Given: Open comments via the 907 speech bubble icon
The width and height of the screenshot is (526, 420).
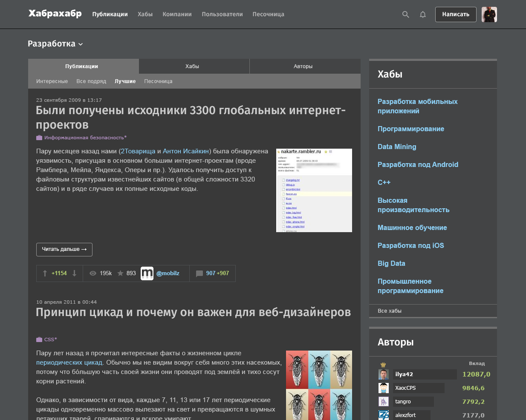Looking at the screenshot, I should (x=199, y=273).
